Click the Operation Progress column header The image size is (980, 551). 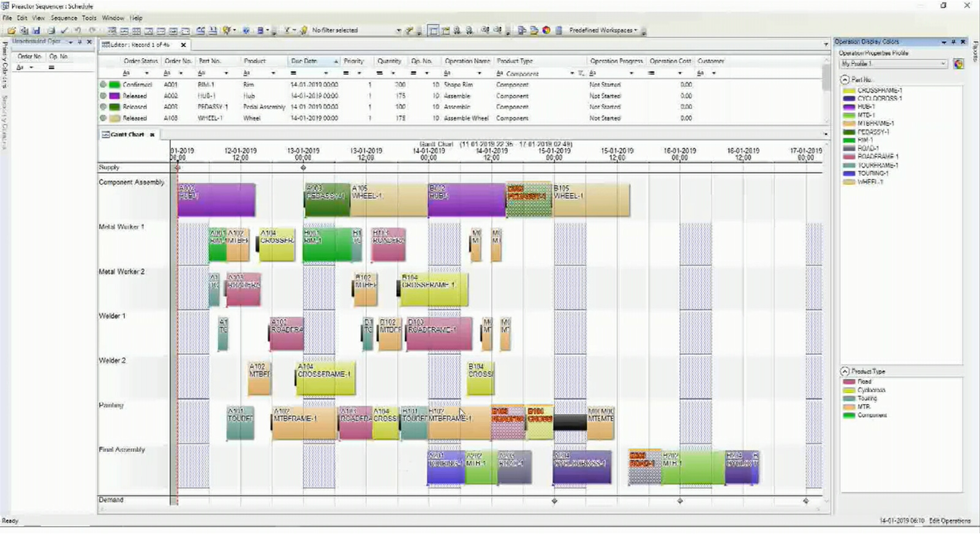[x=616, y=61]
